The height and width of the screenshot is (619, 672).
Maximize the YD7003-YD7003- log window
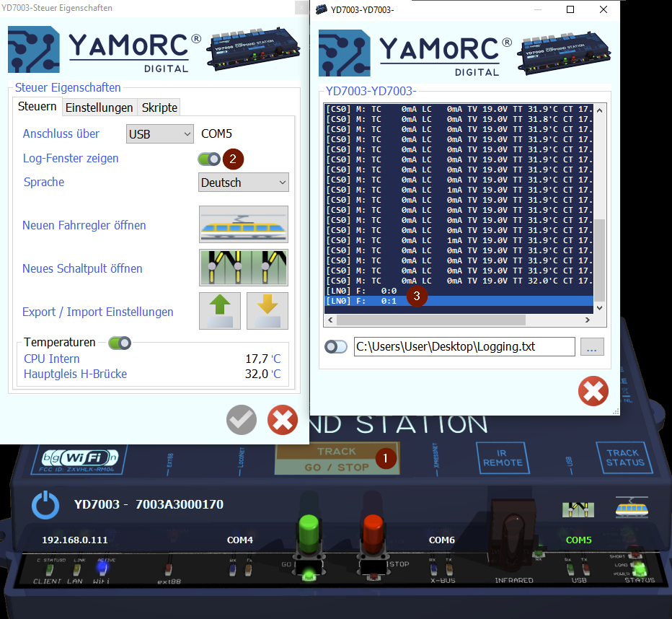click(x=570, y=9)
